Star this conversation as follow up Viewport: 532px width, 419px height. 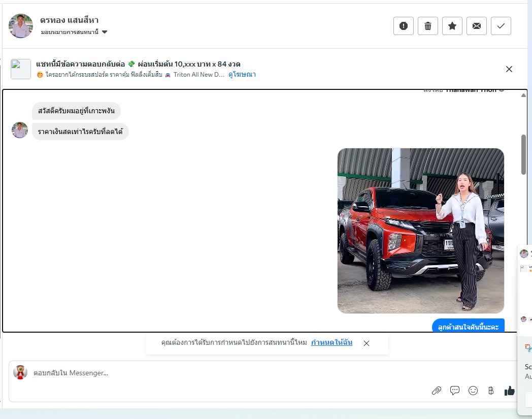(452, 26)
